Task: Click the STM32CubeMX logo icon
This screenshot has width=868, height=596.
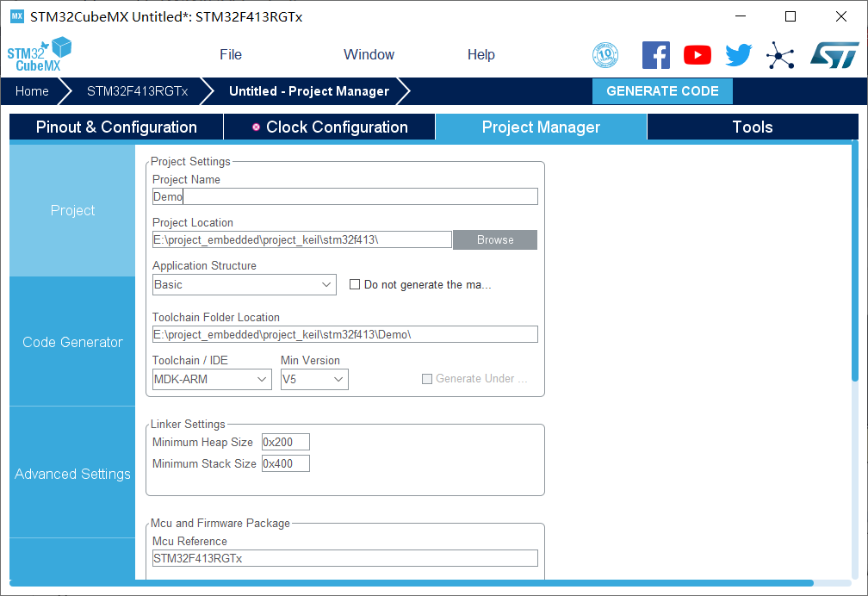Action: pos(40,54)
